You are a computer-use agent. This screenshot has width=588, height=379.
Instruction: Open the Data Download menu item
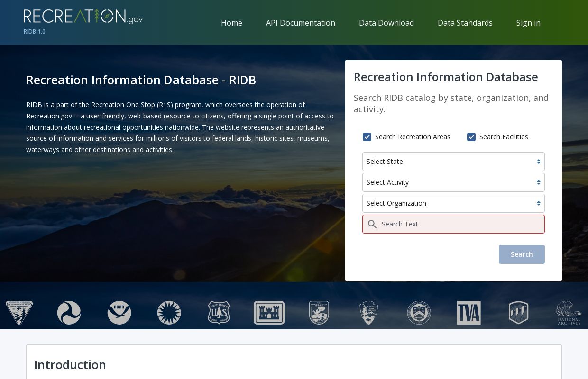tap(386, 23)
